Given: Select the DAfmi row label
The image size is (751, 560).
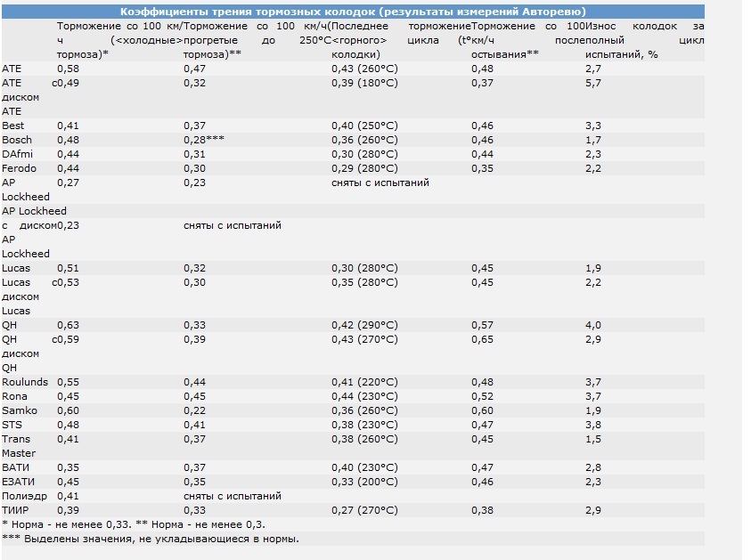Looking at the screenshot, I should (x=17, y=154).
